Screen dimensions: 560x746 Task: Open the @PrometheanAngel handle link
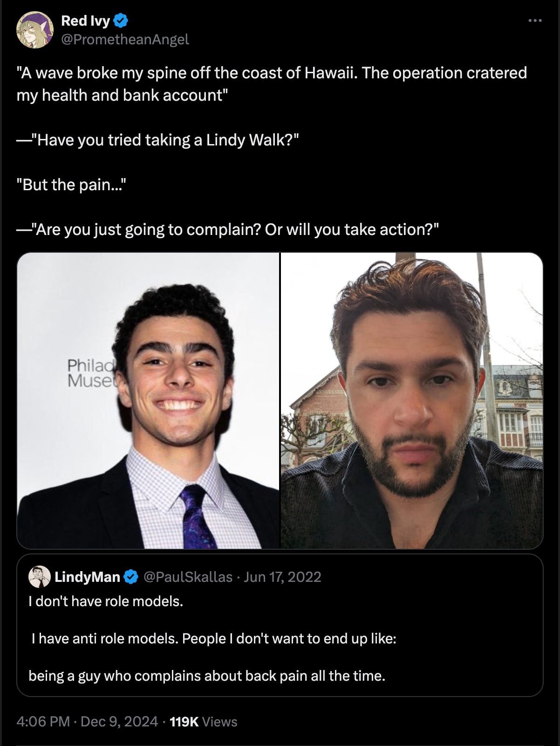(125, 40)
